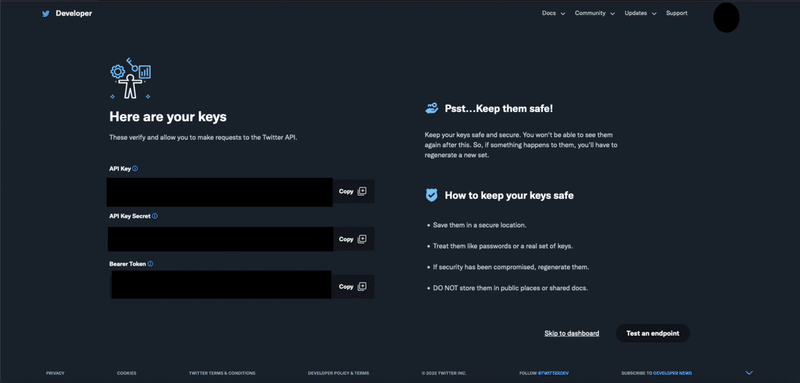Open the Support page

pyautogui.click(x=677, y=13)
